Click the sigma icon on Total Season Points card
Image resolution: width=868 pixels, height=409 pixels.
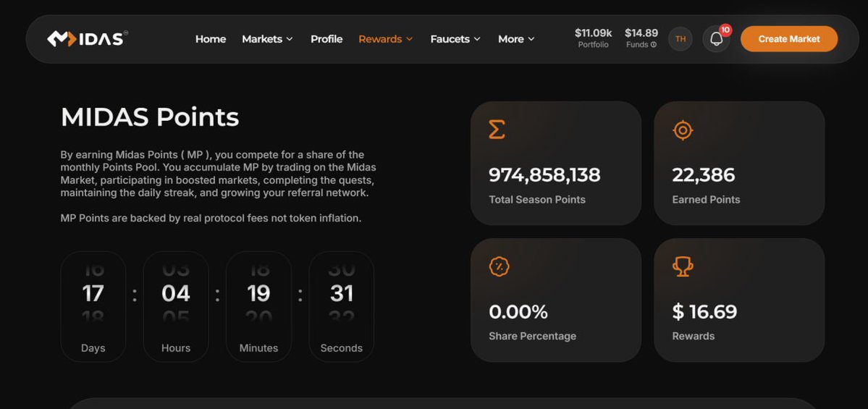pyautogui.click(x=497, y=130)
